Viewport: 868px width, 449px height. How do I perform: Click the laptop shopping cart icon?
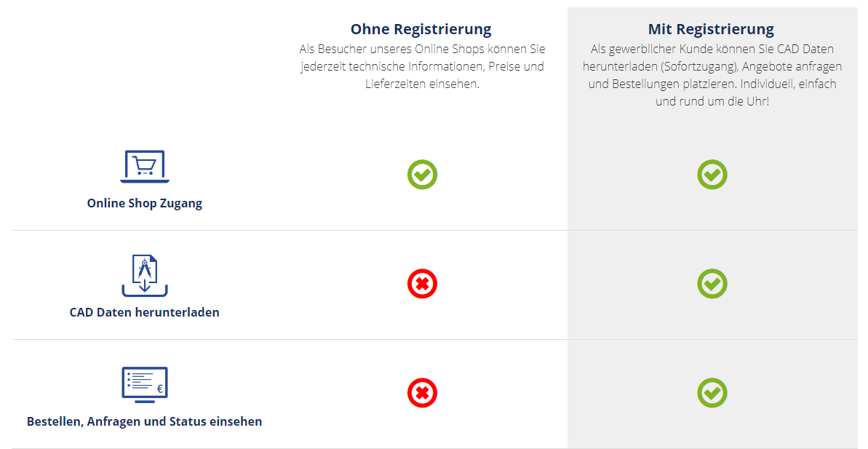[144, 167]
